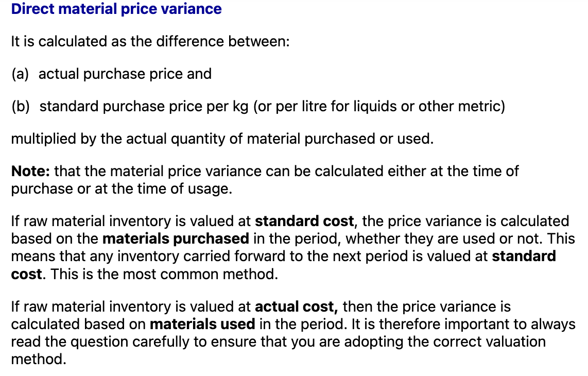The image size is (588, 376).
Task: Click the bold 'materials used' text
Action: coord(202,324)
